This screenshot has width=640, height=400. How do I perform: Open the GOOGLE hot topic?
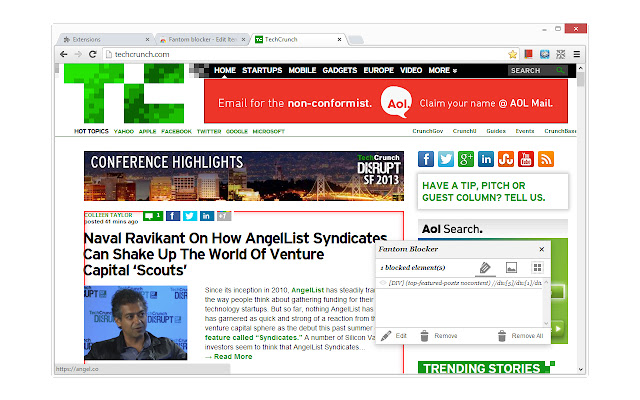tap(237, 131)
